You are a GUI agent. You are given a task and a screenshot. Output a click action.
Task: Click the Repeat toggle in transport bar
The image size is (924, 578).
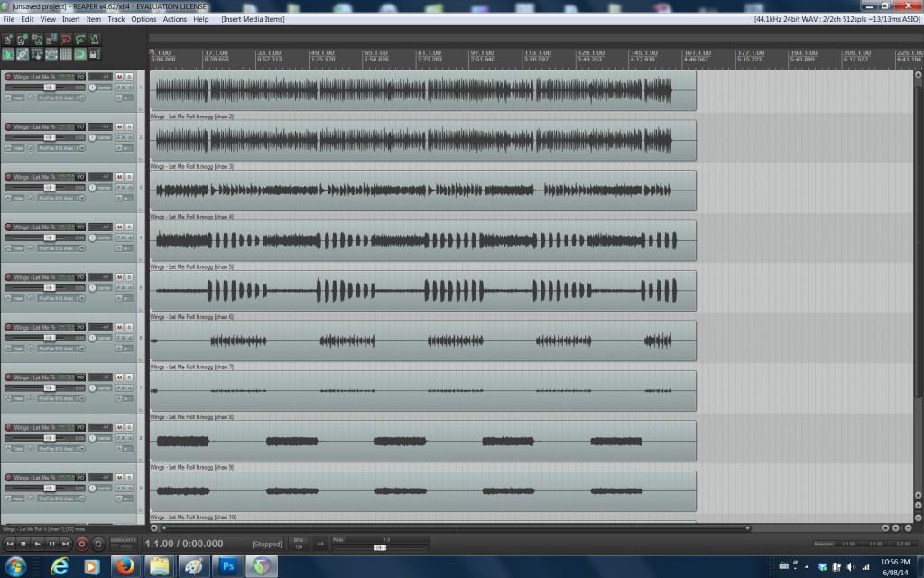[x=97, y=544]
